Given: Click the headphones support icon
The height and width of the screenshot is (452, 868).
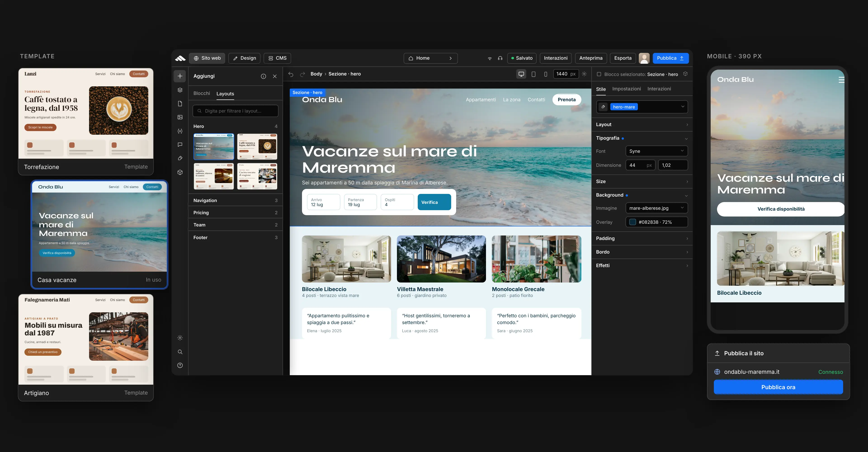Looking at the screenshot, I should [x=500, y=58].
